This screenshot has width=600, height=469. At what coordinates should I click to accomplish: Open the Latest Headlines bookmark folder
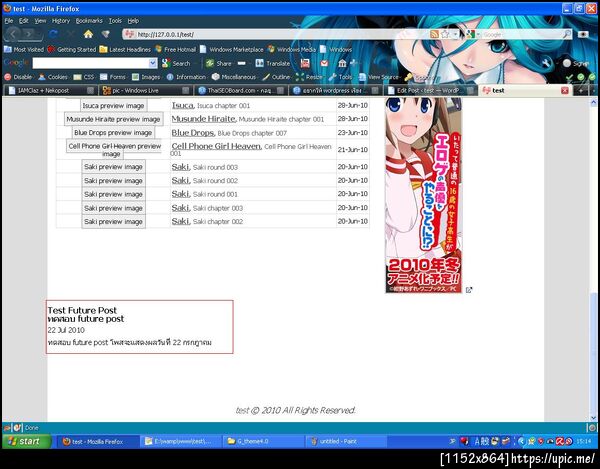point(125,49)
